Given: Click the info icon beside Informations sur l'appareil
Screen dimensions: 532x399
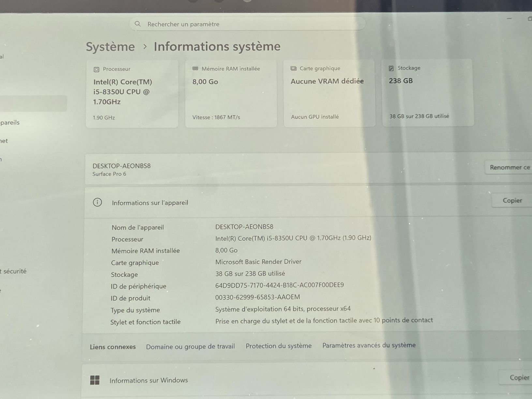Looking at the screenshot, I should click(97, 202).
